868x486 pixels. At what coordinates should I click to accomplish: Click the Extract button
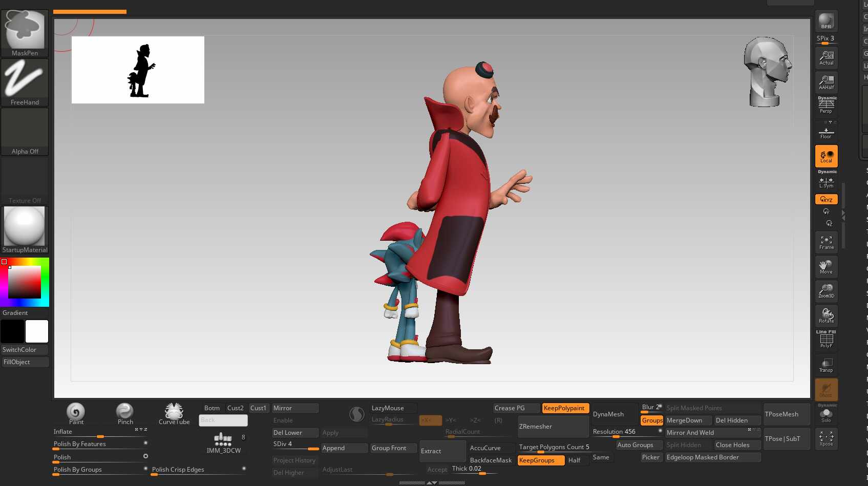pyautogui.click(x=443, y=451)
